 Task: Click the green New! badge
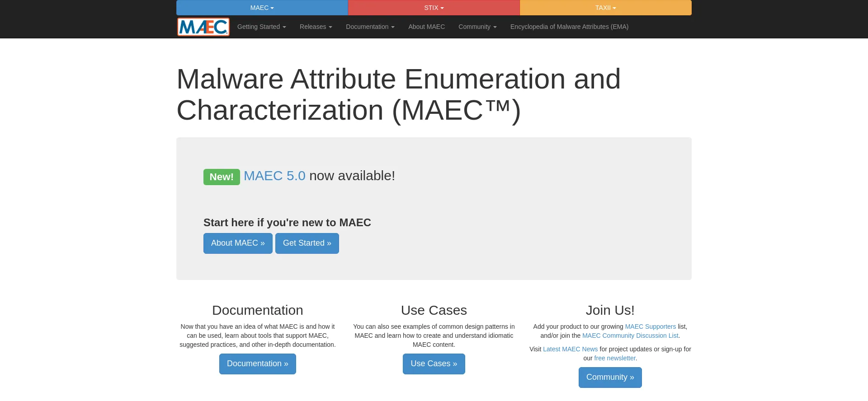tap(222, 177)
